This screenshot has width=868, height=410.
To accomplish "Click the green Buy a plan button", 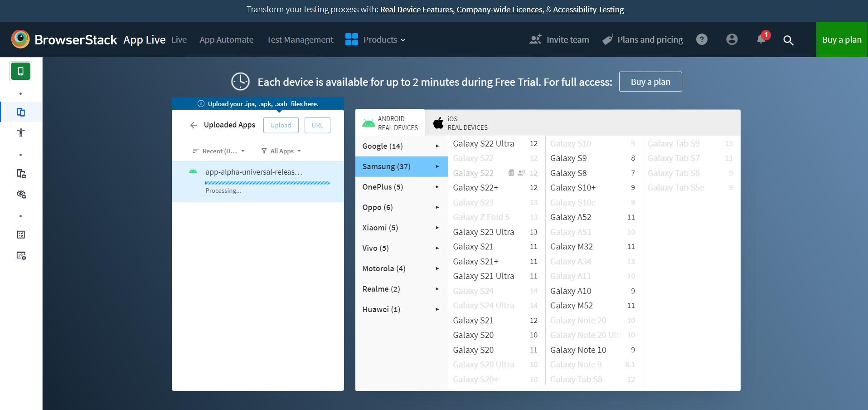I will click(842, 39).
